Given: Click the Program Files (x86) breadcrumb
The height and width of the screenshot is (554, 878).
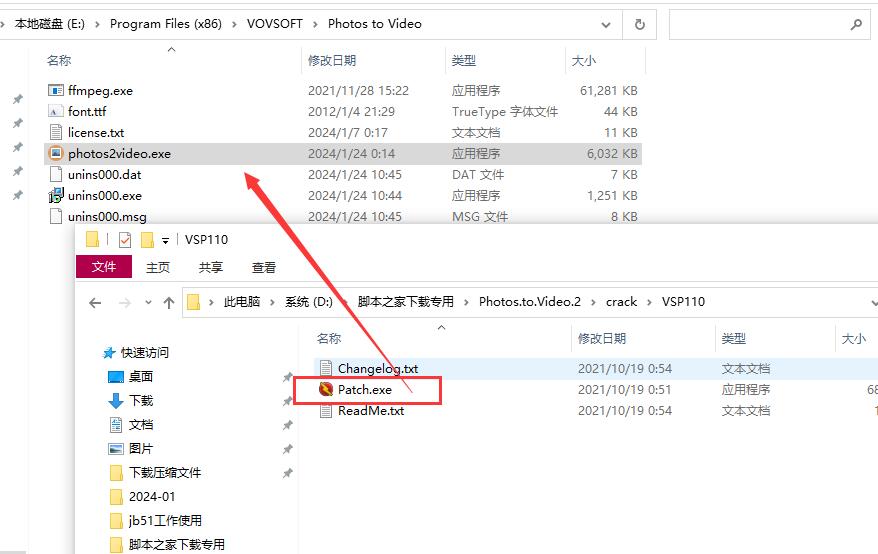Looking at the screenshot, I should [x=166, y=24].
